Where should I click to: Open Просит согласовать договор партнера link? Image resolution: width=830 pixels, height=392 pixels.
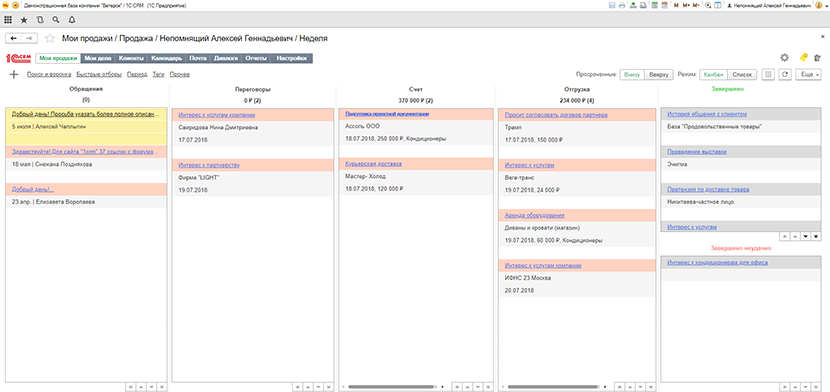[556, 115]
